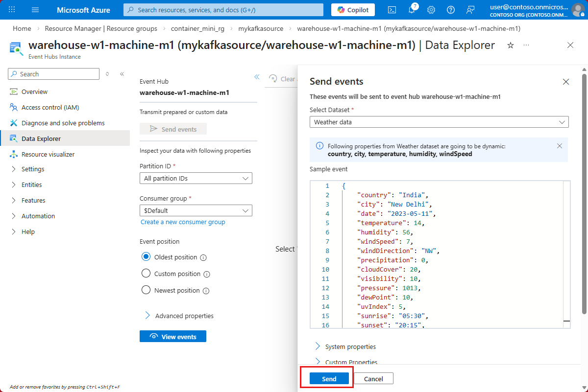This screenshot has height=392, width=588.
Task: Close the Data Explorer blade
Action: pos(570,45)
